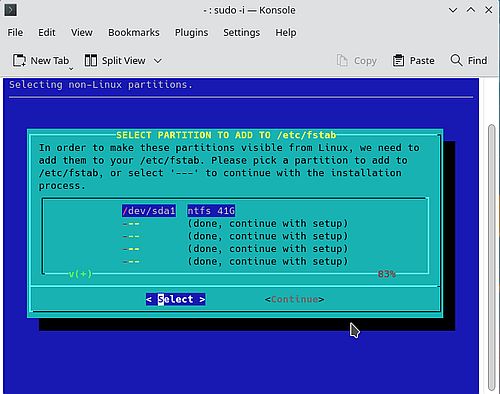The height and width of the screenshot is (394, 500).
Task: Activate the < Select > dialog button
Action: click(x=176, y=299)
